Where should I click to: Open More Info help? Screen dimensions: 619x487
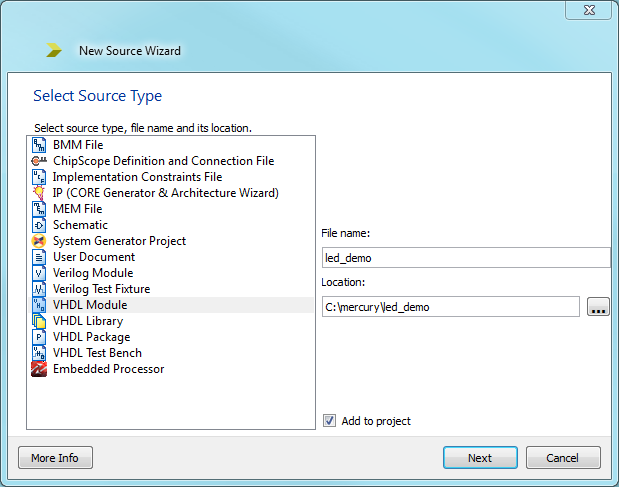click(55, 458)
